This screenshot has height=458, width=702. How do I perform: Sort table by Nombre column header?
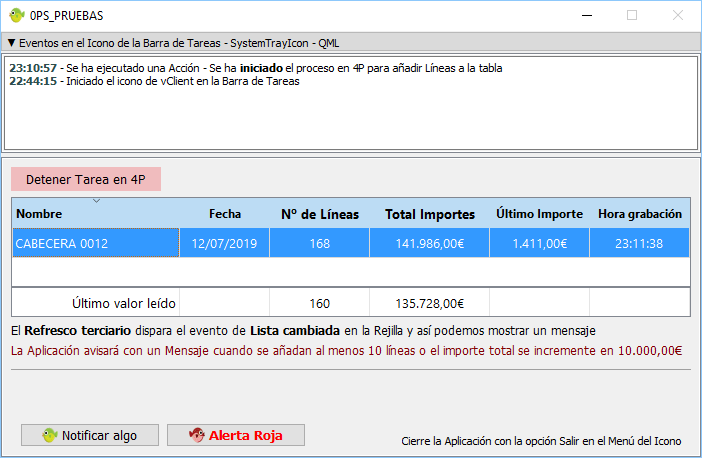[x=40, y=215]
